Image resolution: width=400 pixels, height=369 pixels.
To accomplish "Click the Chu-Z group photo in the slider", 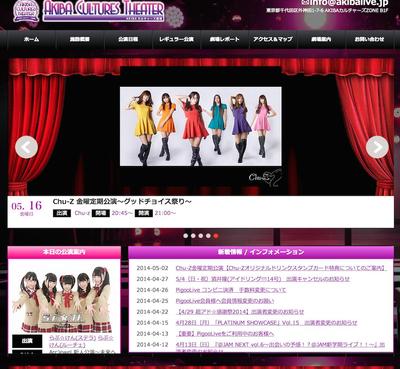I will tap(201, 126).
